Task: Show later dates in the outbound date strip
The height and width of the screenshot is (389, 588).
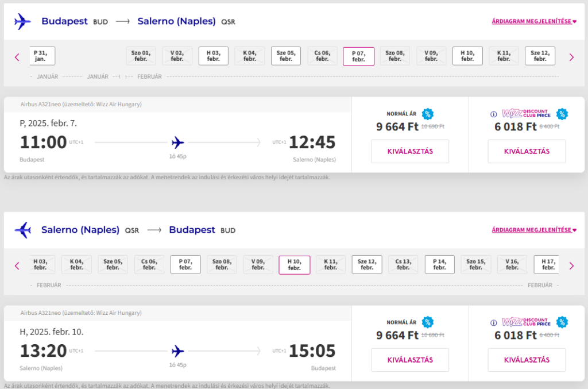Action: click(x=571, y=57)
